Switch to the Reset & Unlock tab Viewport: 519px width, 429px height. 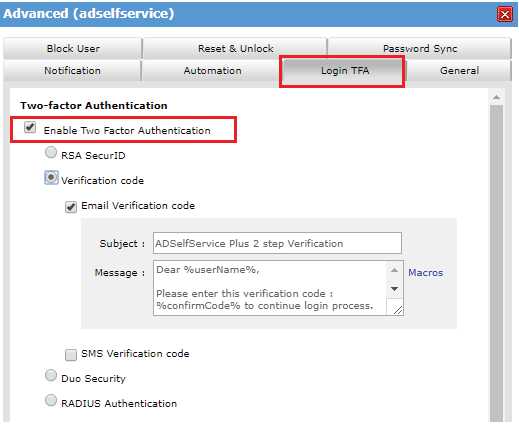(235, 48)
